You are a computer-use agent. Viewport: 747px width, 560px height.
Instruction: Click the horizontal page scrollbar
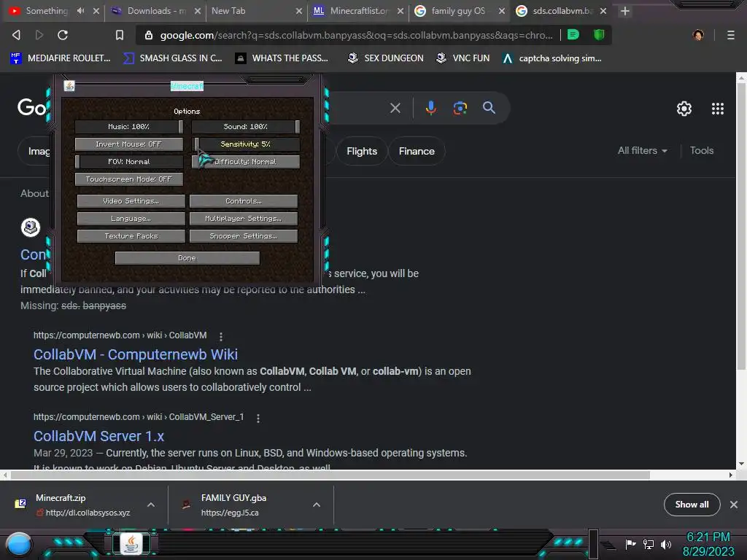click(330, 475)
